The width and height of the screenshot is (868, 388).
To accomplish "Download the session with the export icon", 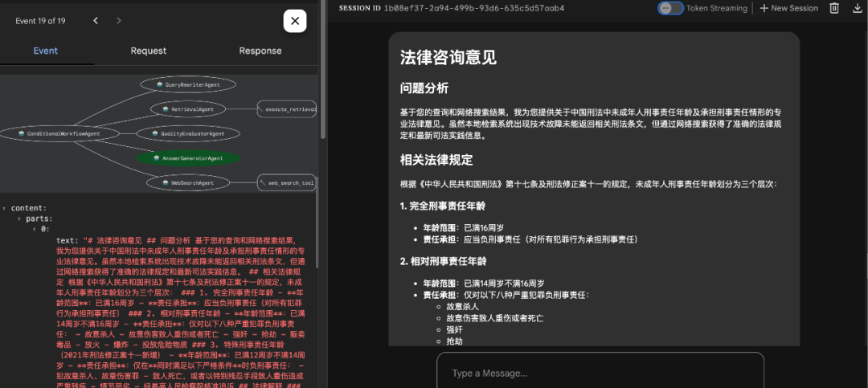I will tap(858, 8).
